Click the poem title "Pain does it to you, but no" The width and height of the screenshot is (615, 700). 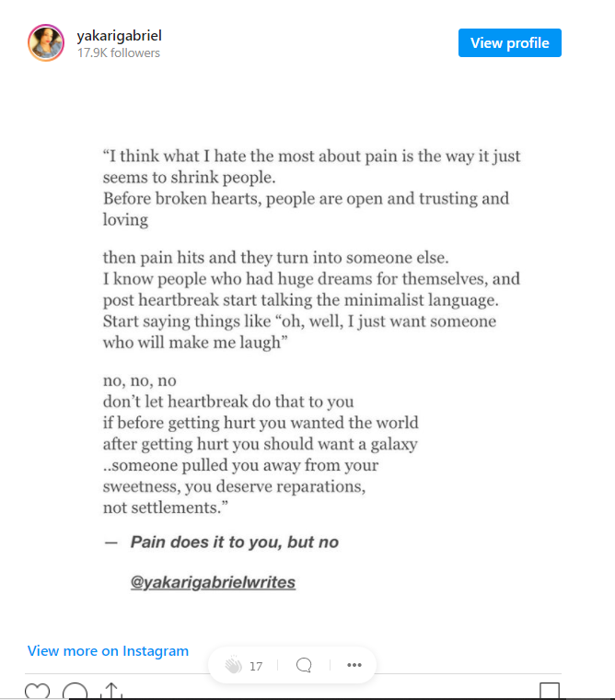(234, 542)
